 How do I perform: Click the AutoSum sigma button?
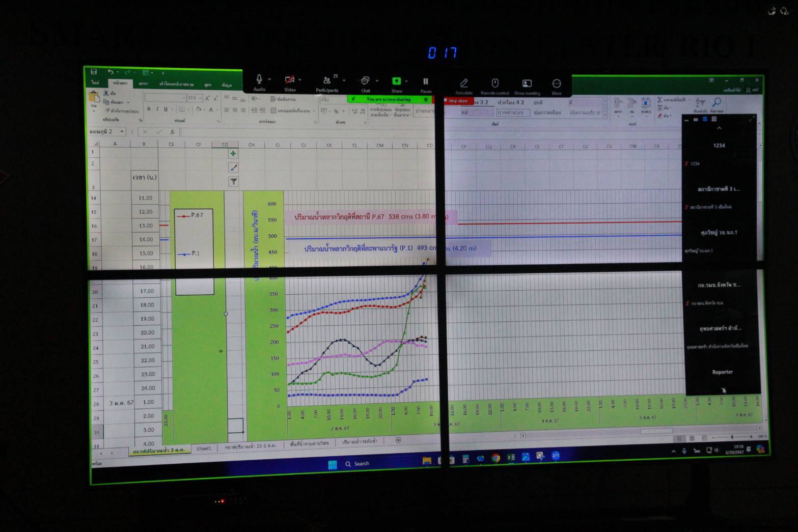[x=659, y=99]
